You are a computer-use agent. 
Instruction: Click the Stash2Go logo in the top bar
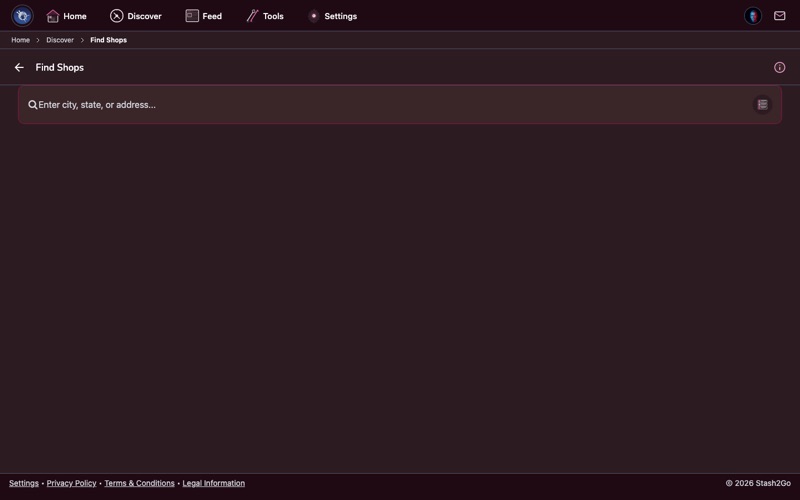(x=22, y=16)
